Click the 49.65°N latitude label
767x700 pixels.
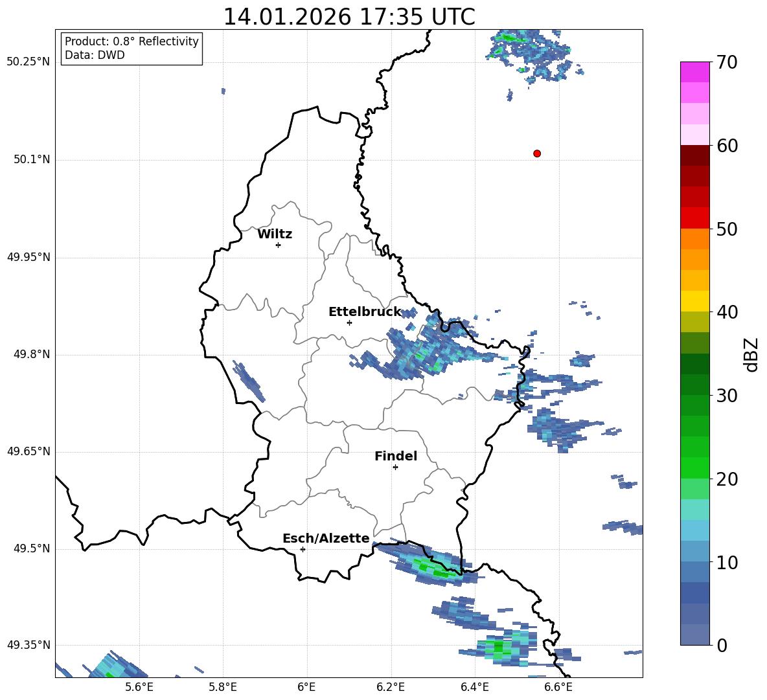tap(29, 451)
